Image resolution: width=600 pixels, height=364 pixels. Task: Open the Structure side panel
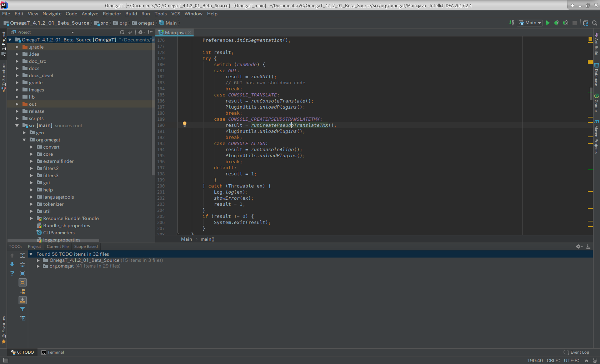point(4,78)
